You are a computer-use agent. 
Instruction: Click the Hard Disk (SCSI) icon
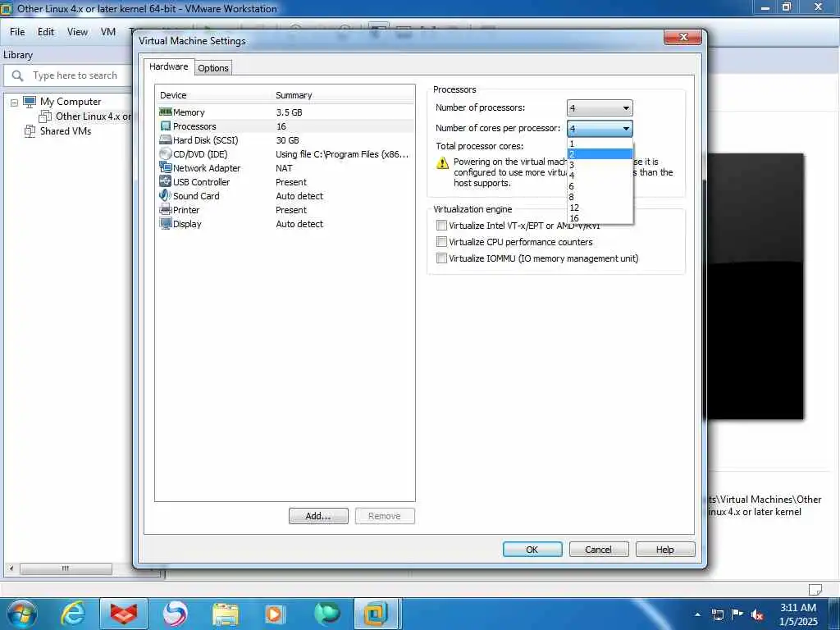165,139
